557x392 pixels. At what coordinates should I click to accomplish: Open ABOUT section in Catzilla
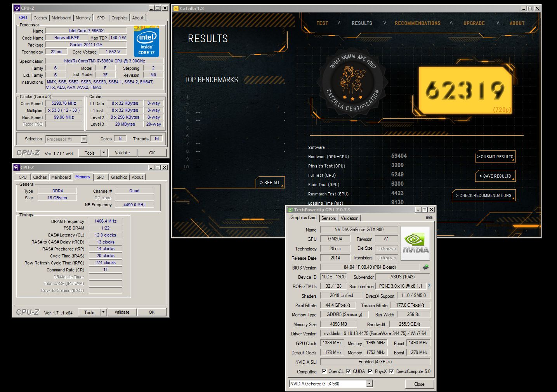[517, 23]
